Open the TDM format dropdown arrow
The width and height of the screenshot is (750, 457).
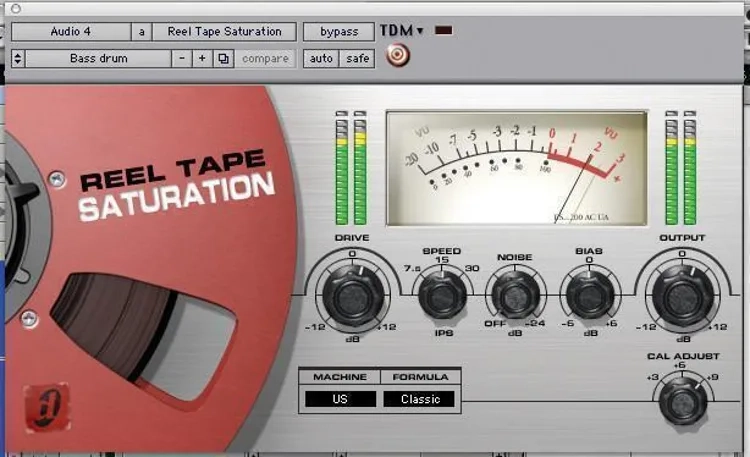420,31
